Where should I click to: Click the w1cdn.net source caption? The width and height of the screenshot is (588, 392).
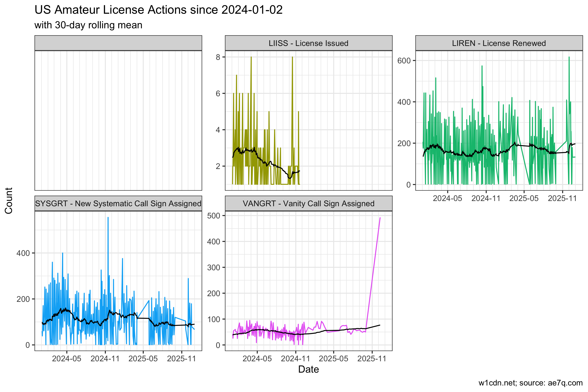pos(530,383)
